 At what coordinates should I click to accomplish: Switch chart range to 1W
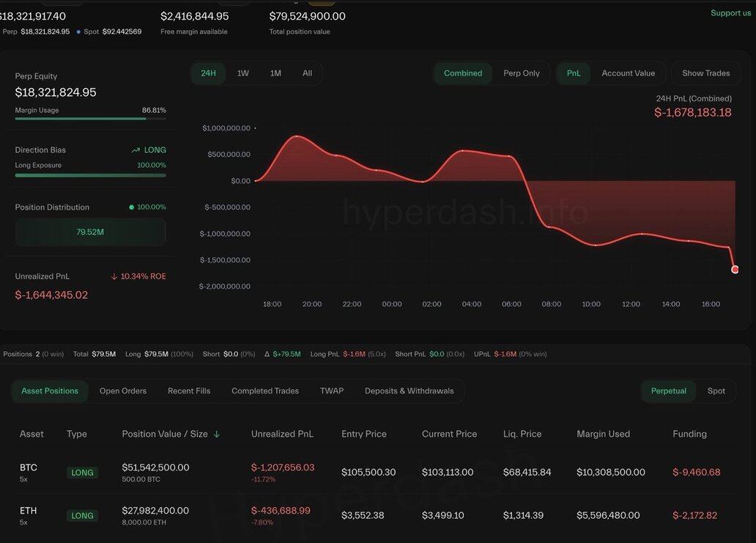[x=242, y=73]
